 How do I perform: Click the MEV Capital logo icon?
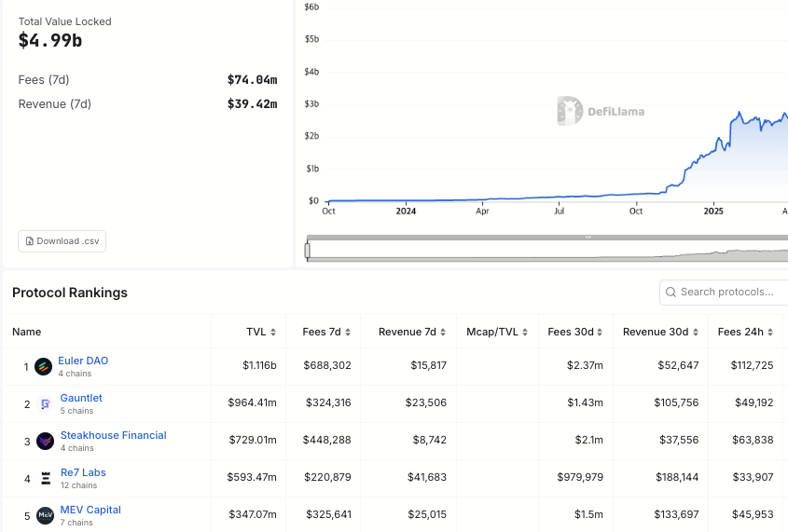(x=46, y=515)
